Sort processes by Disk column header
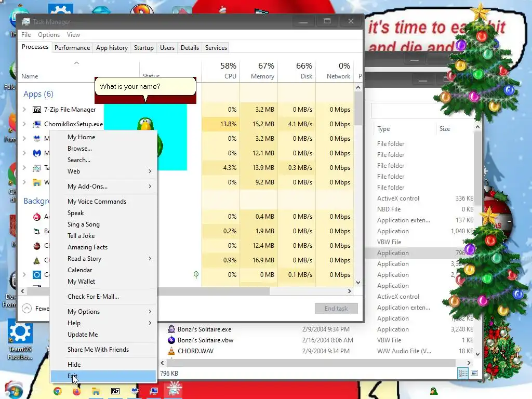The image size is (532, 399). pyautogui.click(x=297, y=71)
